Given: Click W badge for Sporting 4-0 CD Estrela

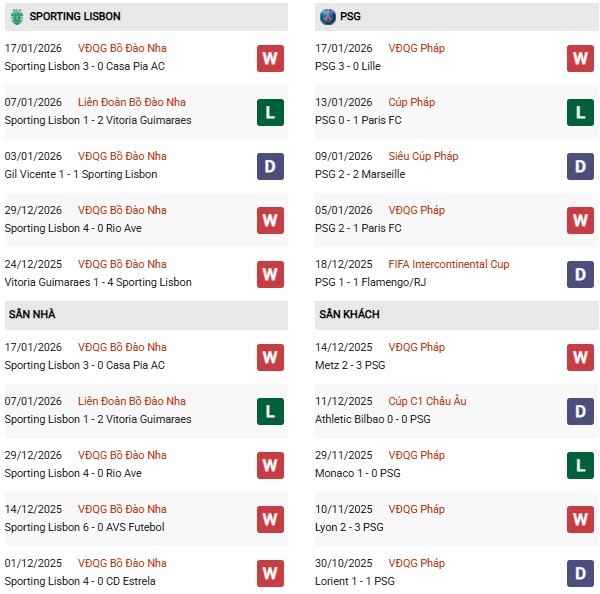Looking at the screenshot, I should pos(270,573).
